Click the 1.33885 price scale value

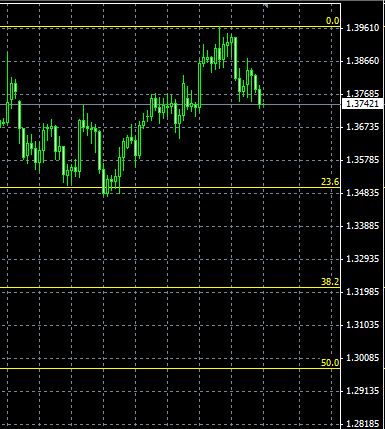[363, 226]
